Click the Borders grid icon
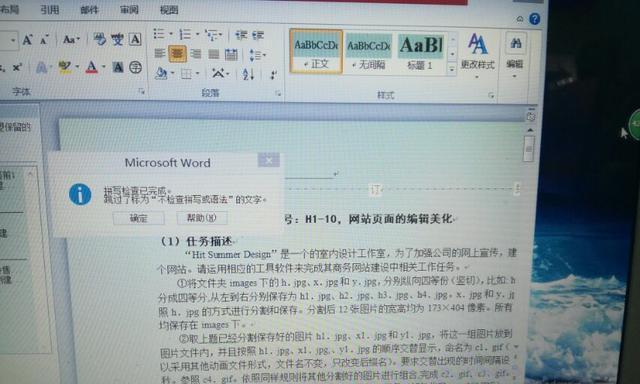The width and height of the screenshot is (640, 384). pos(187,74)
